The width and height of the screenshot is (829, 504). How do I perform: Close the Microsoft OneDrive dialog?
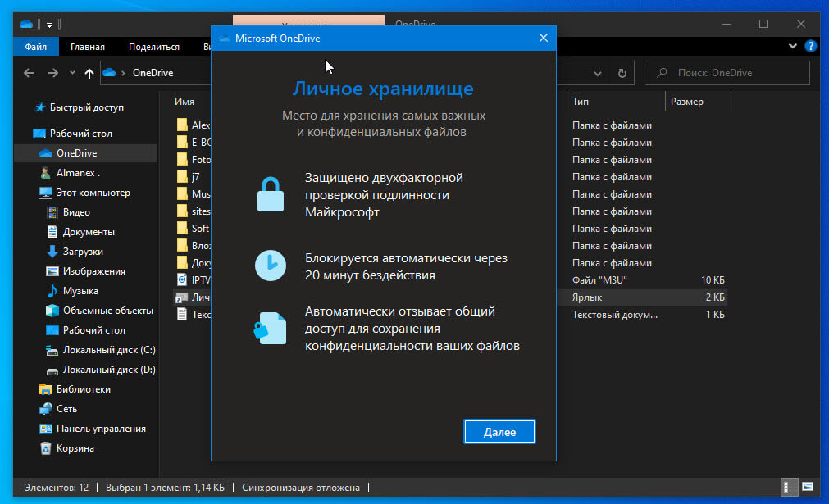click(x=544, y=38)
